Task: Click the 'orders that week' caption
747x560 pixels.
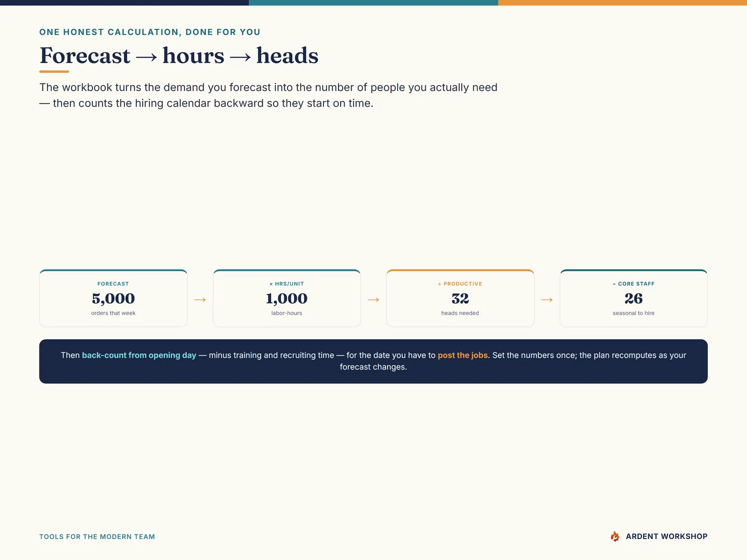Action: pyautogui.click(x=113, y=313)
